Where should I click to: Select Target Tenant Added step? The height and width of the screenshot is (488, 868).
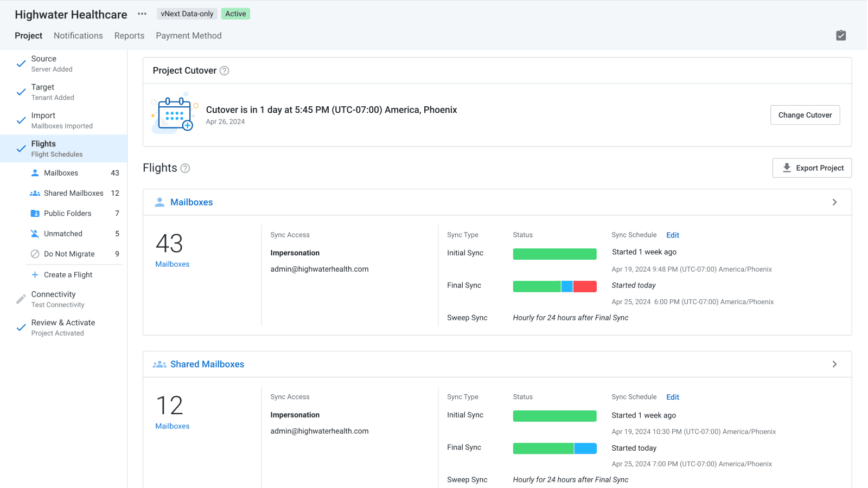(x=63, y=92)
